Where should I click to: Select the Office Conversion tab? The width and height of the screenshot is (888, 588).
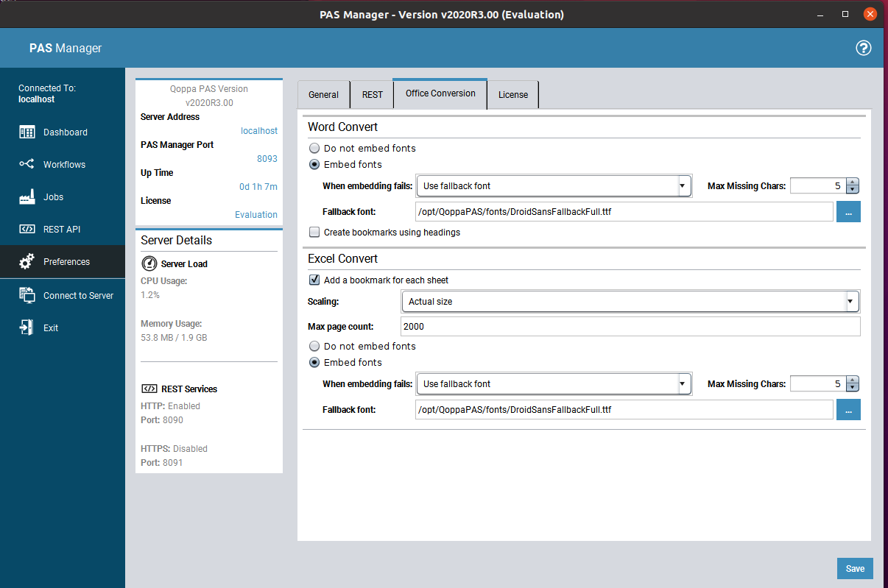[x=440, y=93]
